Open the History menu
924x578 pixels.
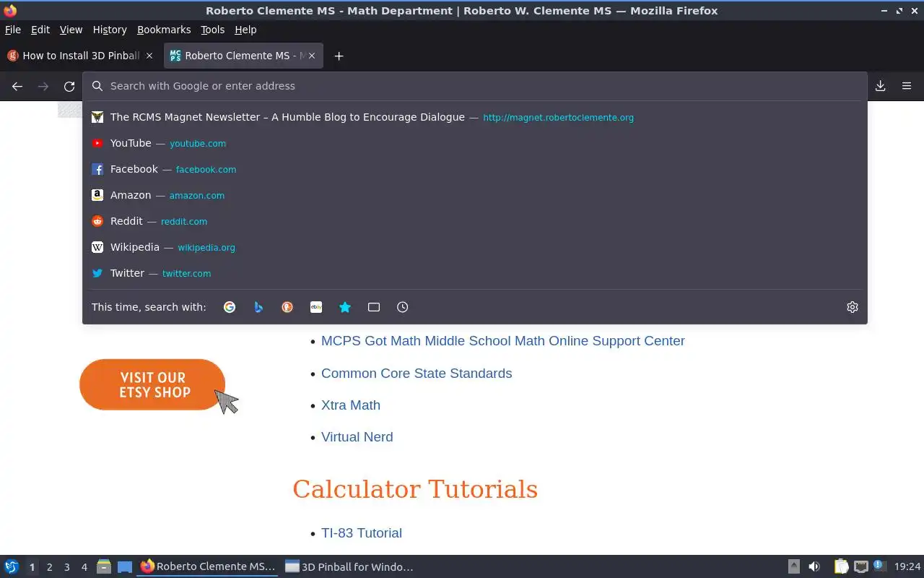[110, 30]
